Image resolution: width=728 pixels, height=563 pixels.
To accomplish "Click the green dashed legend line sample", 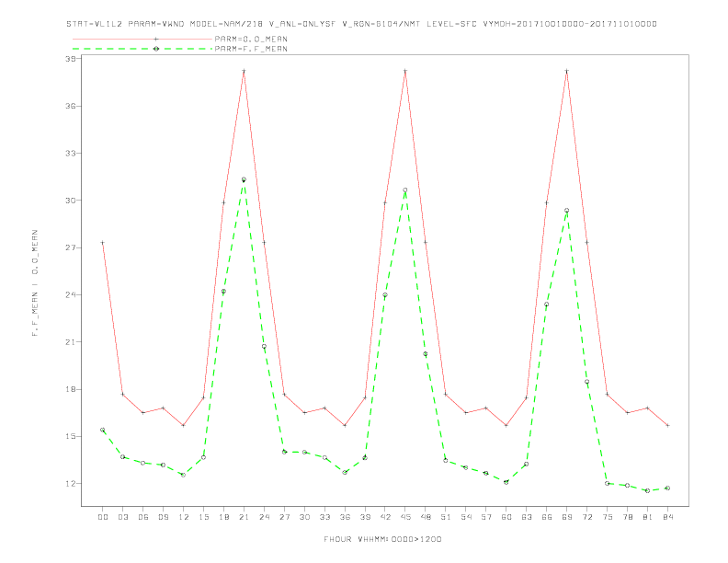I will [142, 49].
